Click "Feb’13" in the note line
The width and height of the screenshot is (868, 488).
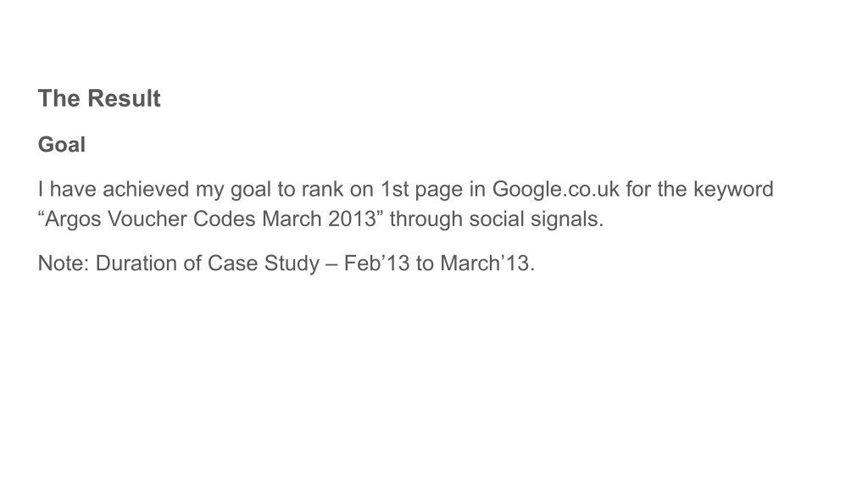pyautogui.click(x=376, y=263)
